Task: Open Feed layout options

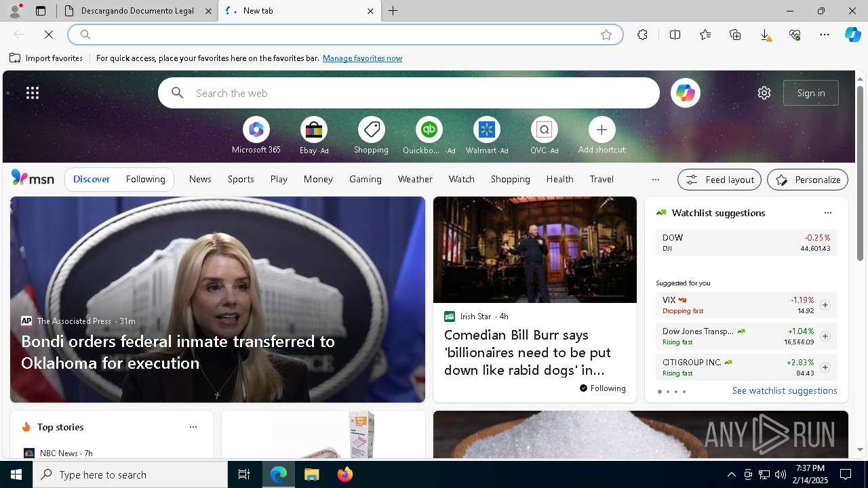Action: click(x=719, y=180)
